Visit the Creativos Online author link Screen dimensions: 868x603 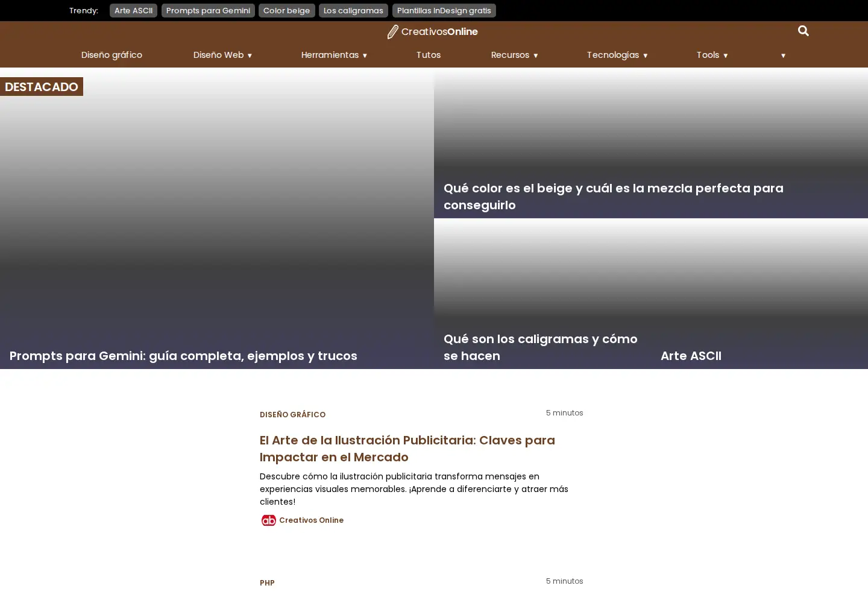pyautogui.click(x=311, y=520)
